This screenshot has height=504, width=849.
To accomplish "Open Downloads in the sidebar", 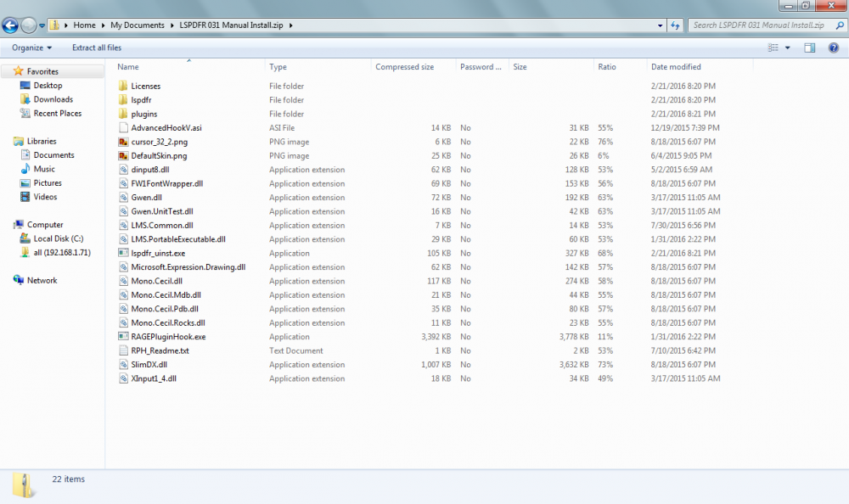I will pyautogui.click(x=53, y=99).
